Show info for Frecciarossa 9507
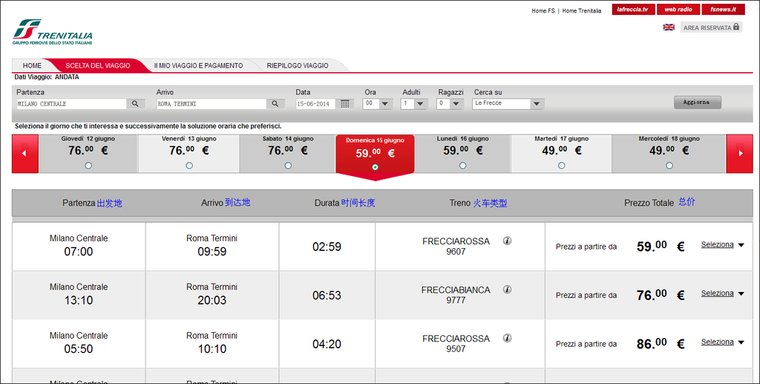Image resolution: width=760 pixels, height=384 pixels. (507, 337)
